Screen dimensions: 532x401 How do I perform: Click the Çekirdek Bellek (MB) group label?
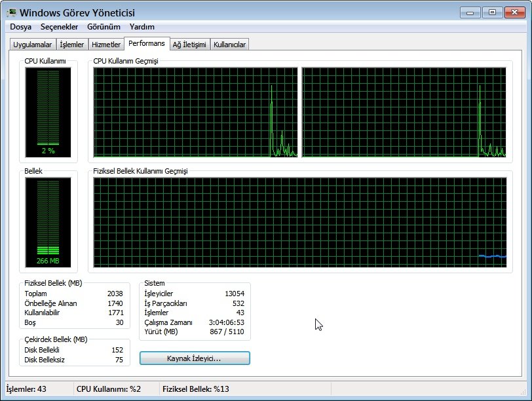click(56, 339)
